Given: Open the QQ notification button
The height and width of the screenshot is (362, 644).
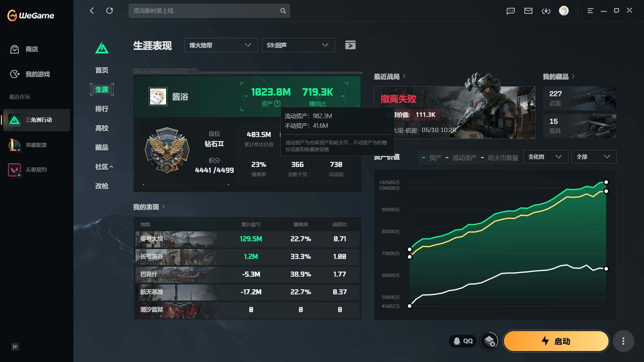Looking at the screenshot, I should [463, 341].
